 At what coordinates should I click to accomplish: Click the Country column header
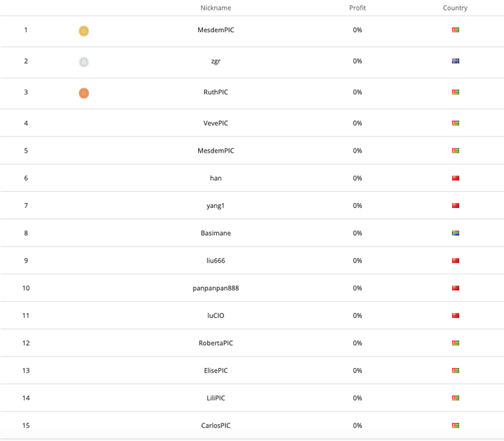tap(455, 8)
